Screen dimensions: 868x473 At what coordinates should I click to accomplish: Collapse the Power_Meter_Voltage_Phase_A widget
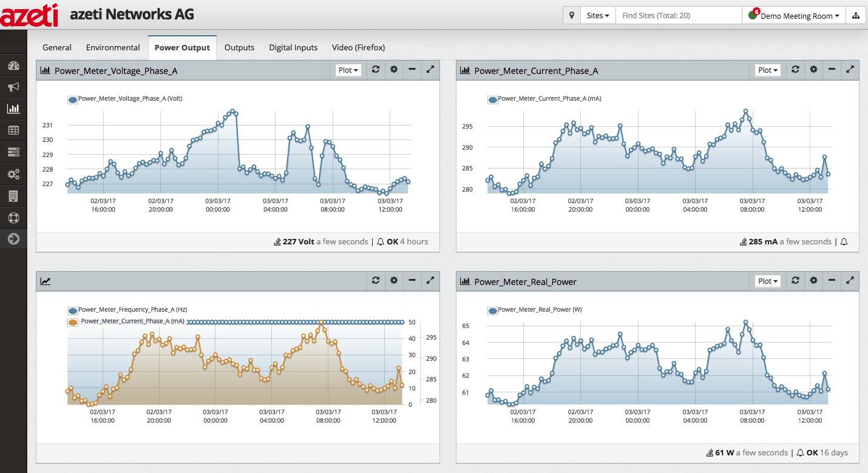click(x=412, y=70)
